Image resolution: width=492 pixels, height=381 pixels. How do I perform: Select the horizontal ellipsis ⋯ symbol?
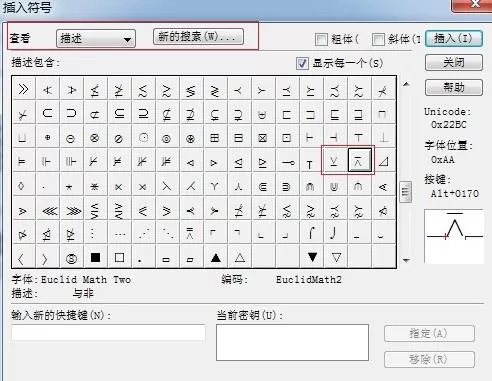(x=119, y=233)
